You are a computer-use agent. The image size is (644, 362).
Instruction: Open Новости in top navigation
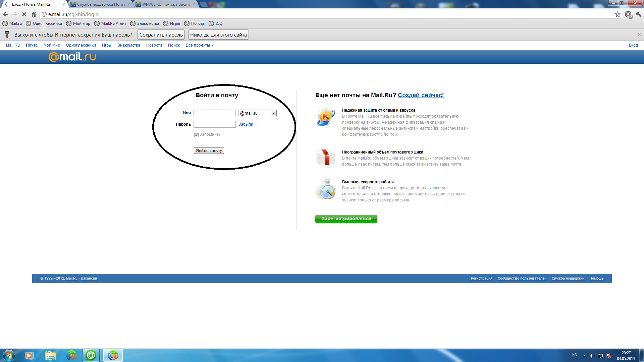pos(154,45)
